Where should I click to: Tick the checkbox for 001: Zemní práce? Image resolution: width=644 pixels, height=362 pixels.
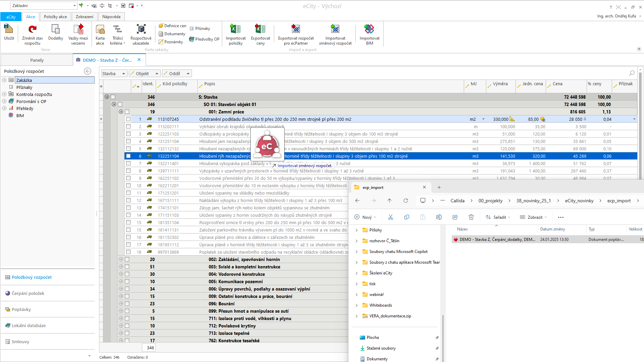127,112
